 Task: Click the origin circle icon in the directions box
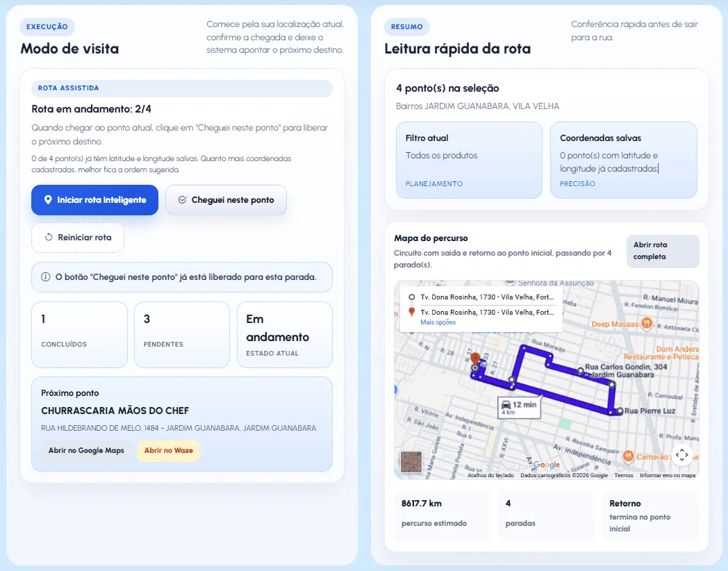[x=411, y=297]
